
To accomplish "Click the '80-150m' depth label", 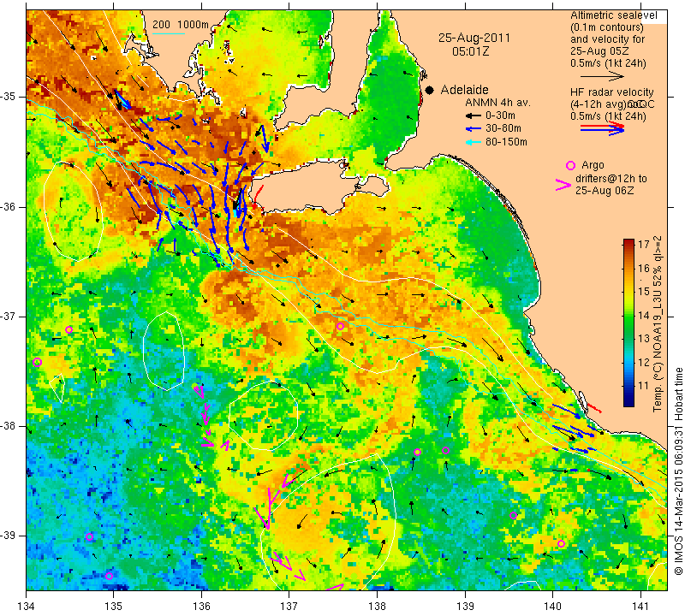I will pos(506,142).
